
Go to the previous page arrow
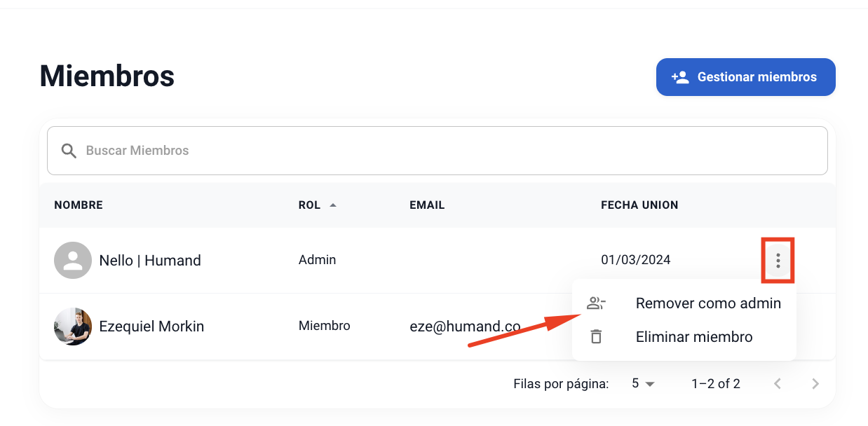[777, 384]
